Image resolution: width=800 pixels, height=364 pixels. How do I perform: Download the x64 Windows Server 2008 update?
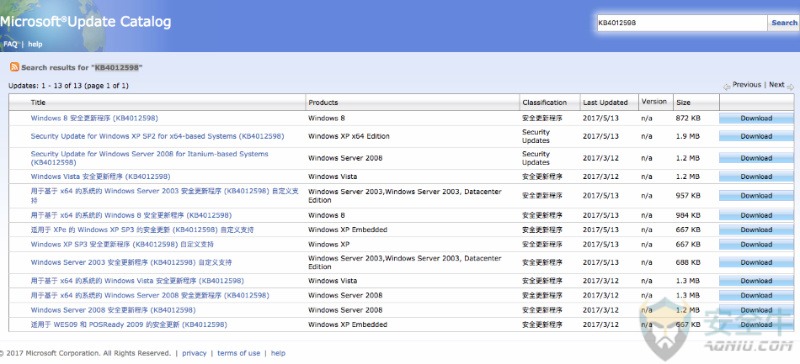tap(756, 296)
